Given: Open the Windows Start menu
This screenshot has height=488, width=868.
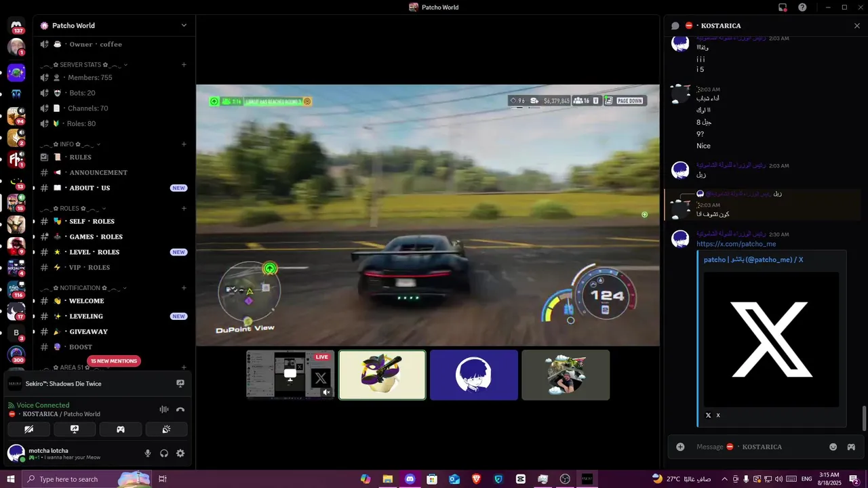Looking at the screenshot, I should click(x=9, y=479).
